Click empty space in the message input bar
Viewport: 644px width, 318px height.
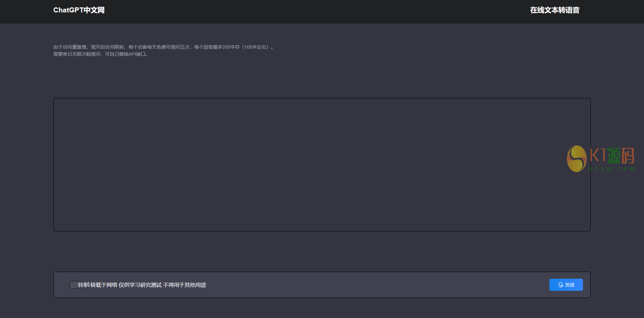[x=369, y=285]
